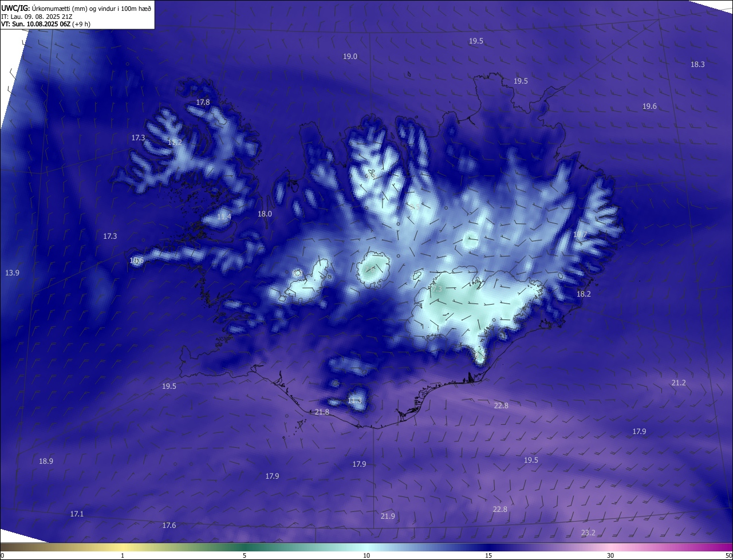This screenshot has width=733, height=560.
Task: Click the 17.8 value above the Westfjords
Action: [x=203, y=102]
